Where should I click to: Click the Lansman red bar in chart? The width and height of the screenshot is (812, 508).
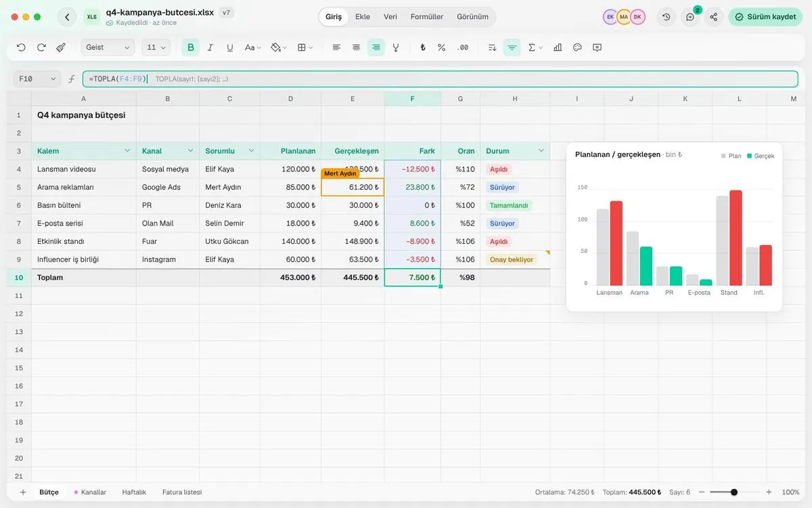616,243
